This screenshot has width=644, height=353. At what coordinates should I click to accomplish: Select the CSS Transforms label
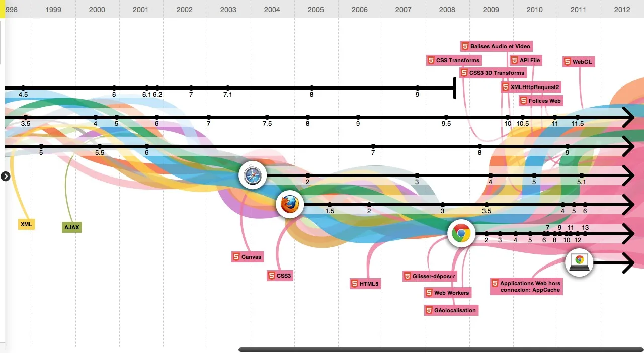(x=454, y=60)
